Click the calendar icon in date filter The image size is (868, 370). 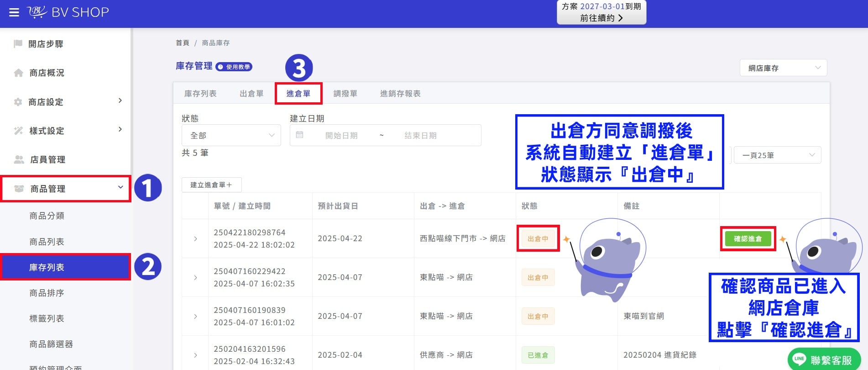[299, 135]
